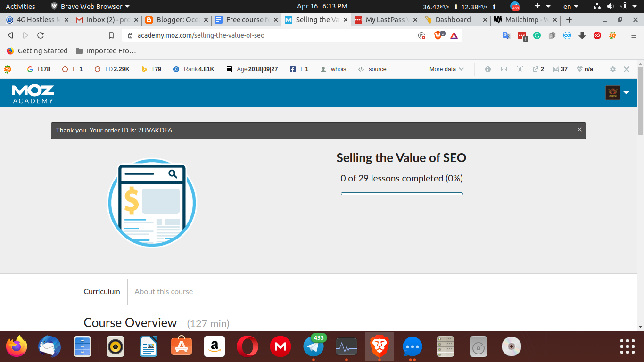
Task: Open the Brave main menu hamburger
Action: 634,35
